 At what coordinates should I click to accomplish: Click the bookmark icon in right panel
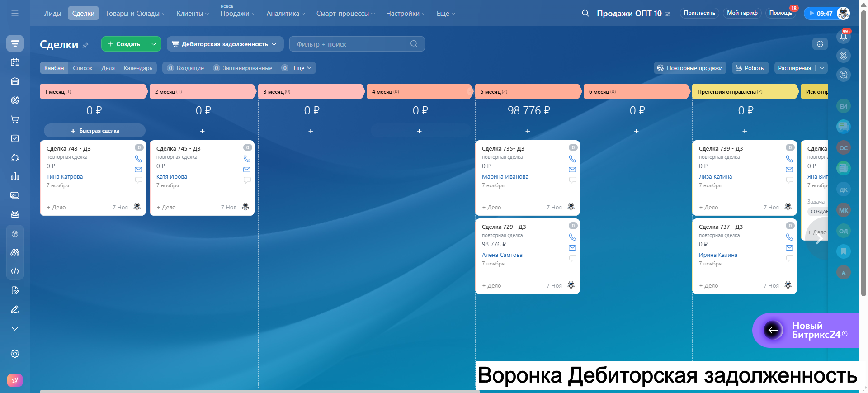[844, 251]
